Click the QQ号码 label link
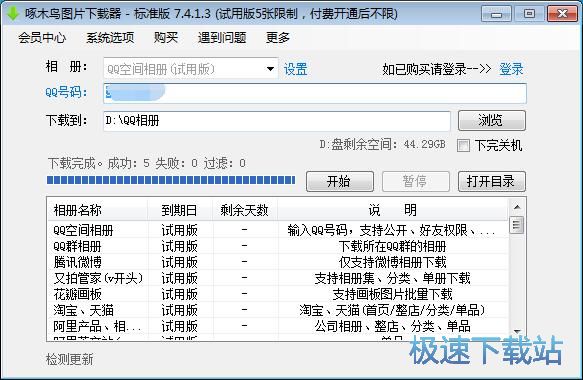 66,92
